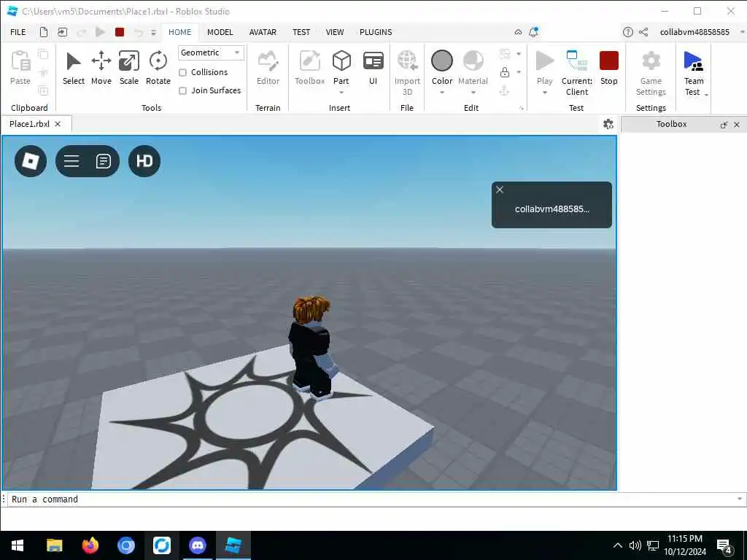Viewport: 747px width, 560px height.
Task: Undock the Toolbox panel
Action: (724, 125)
